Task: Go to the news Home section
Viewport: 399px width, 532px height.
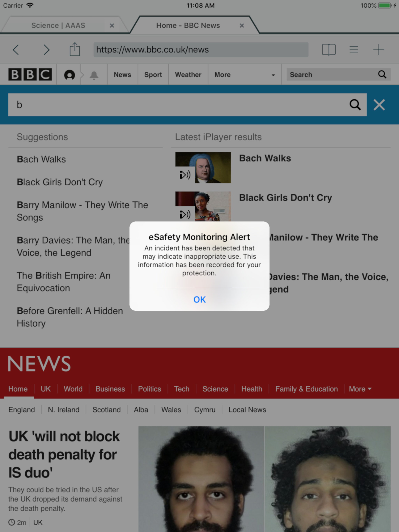Action: click(x=18, y=389)
